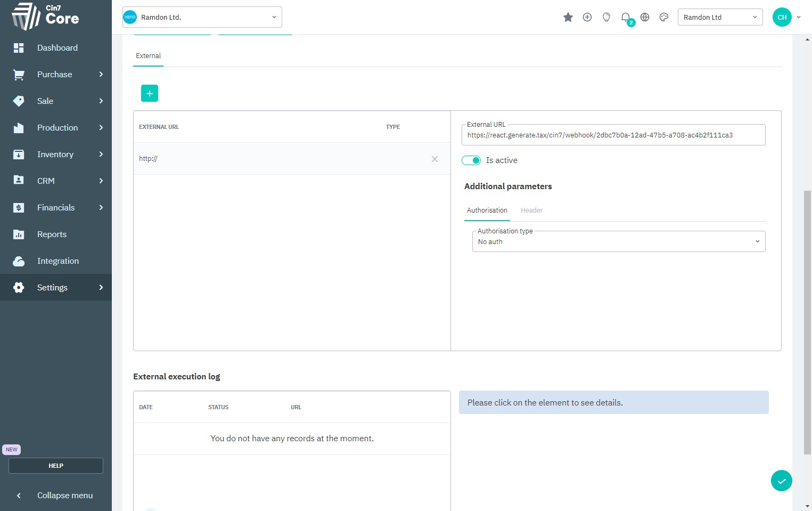Click the globe language icon
This screenshot has height=511, width=812.
pos(644,18)
